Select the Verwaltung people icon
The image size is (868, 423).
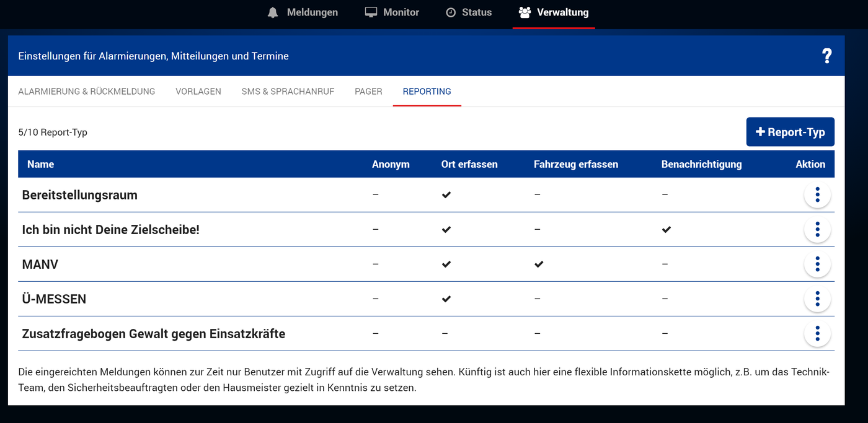tap(525, 11)
